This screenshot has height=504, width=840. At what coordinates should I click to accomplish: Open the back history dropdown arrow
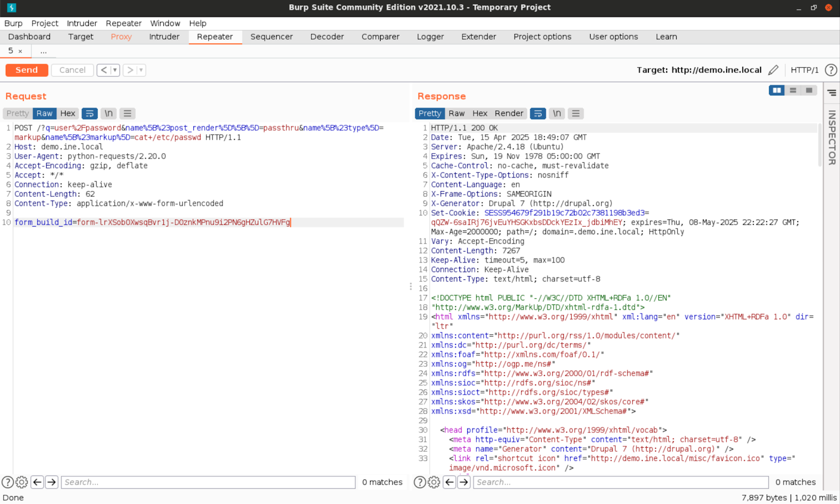coord(115,70)
